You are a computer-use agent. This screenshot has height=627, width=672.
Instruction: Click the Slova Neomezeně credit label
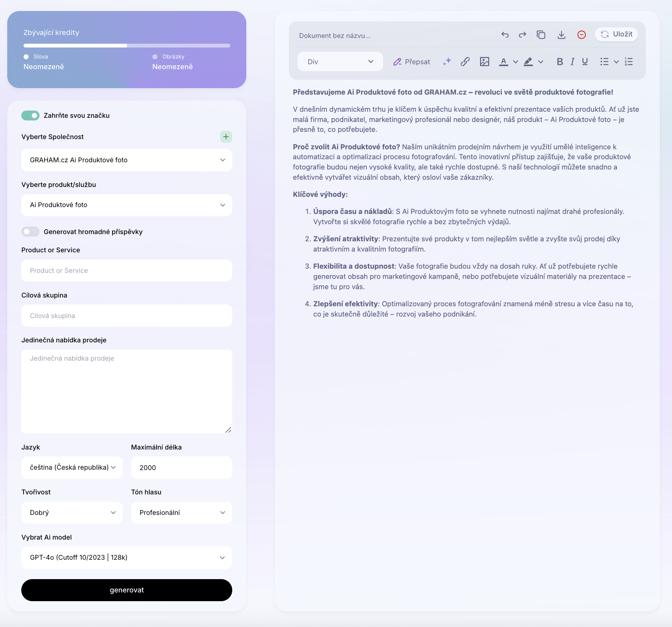coord(44,62)
